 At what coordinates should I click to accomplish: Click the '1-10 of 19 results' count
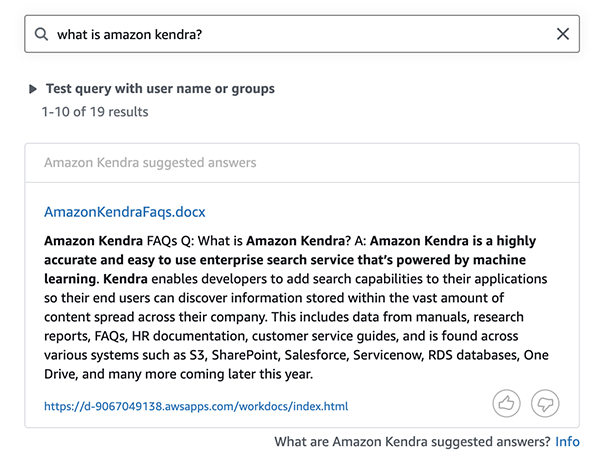pyautogui.click(x=95, y=112)
